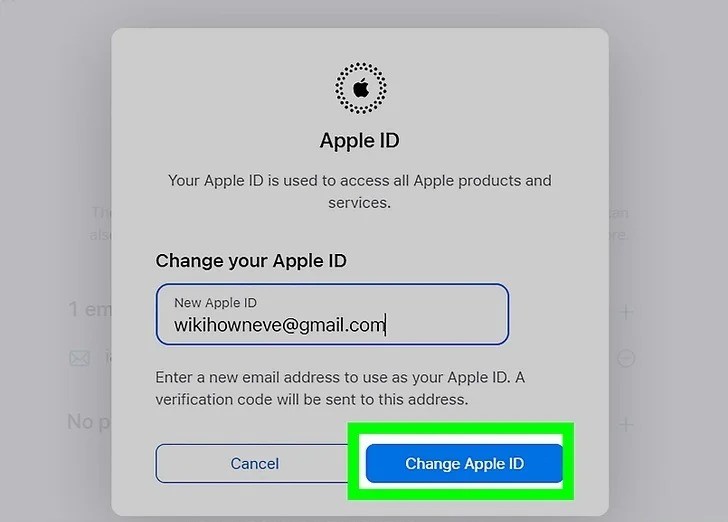The image size is (728, 522).
Task: Focus the New Apple ID input field
Action: (332, 314)
